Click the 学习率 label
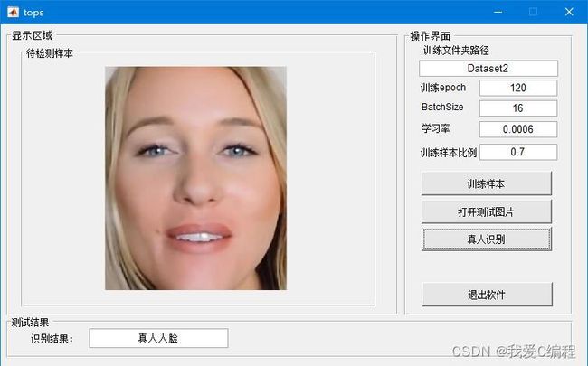This screenshot has height=366, width=588. tap(435, 129)
